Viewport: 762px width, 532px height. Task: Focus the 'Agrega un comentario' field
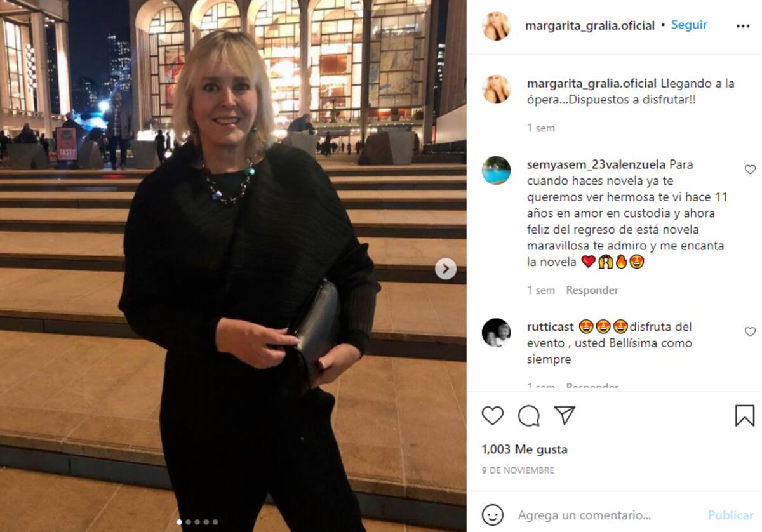coord(606,515)
